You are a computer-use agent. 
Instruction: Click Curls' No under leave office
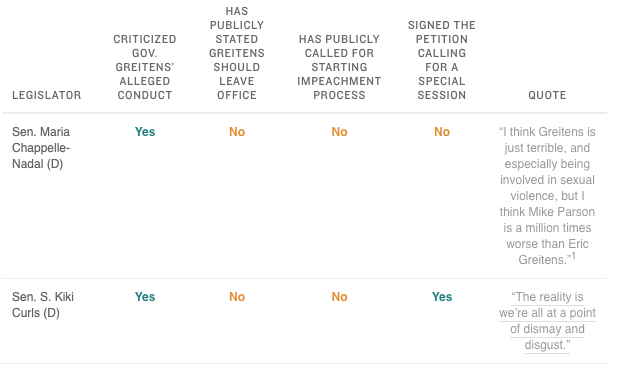(237, 297)
